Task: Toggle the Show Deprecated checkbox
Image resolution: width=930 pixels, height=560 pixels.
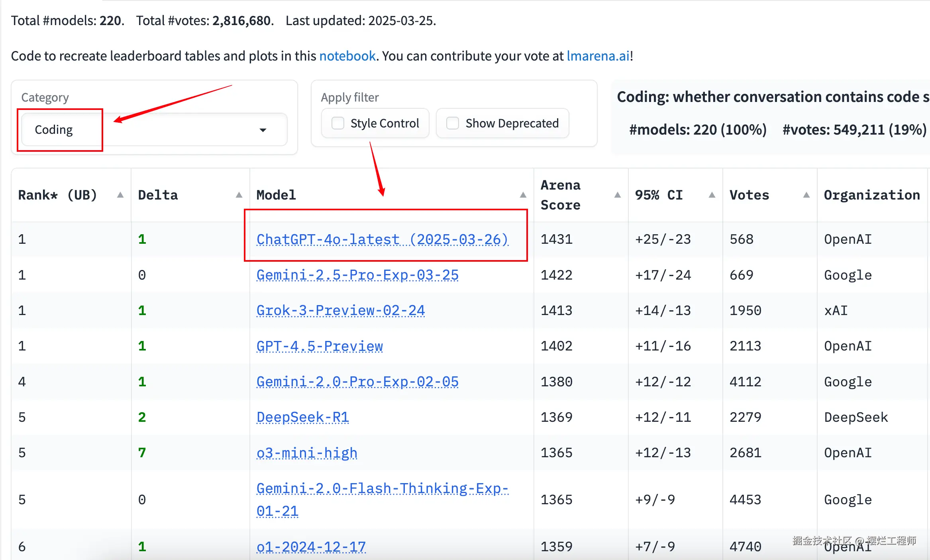Action: click(x=453, y=123)
